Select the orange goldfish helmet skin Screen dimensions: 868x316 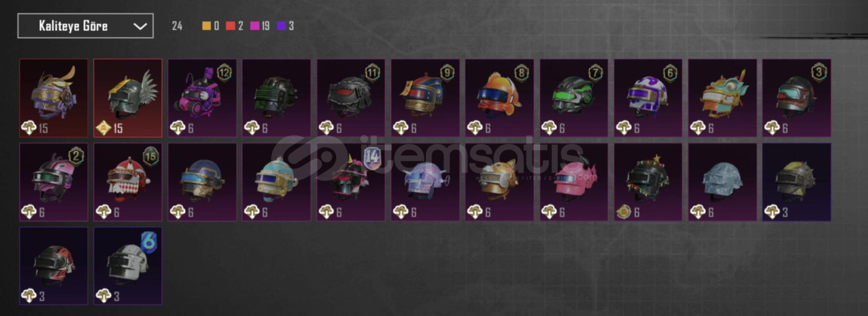click(500, 98)
